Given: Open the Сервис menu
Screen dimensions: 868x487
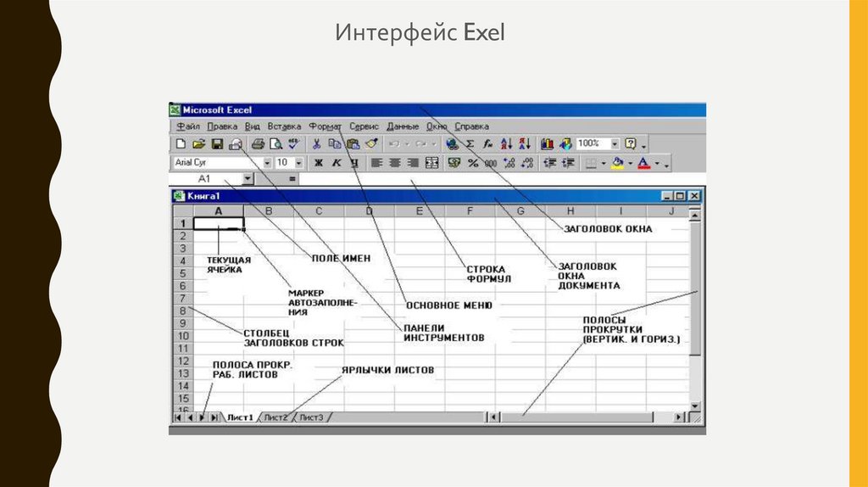Looking at the screenshot, I should tap(364, 126).
